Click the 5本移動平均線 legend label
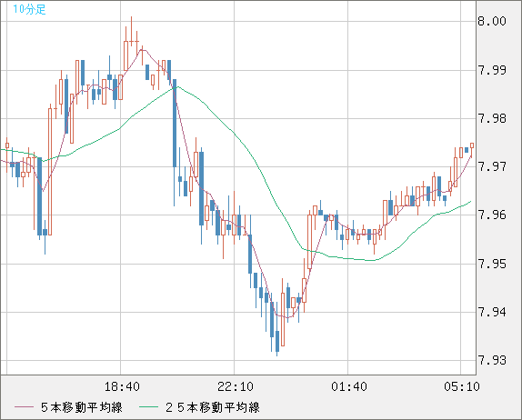Screen dimensions: 522x420 click(82, 407)
